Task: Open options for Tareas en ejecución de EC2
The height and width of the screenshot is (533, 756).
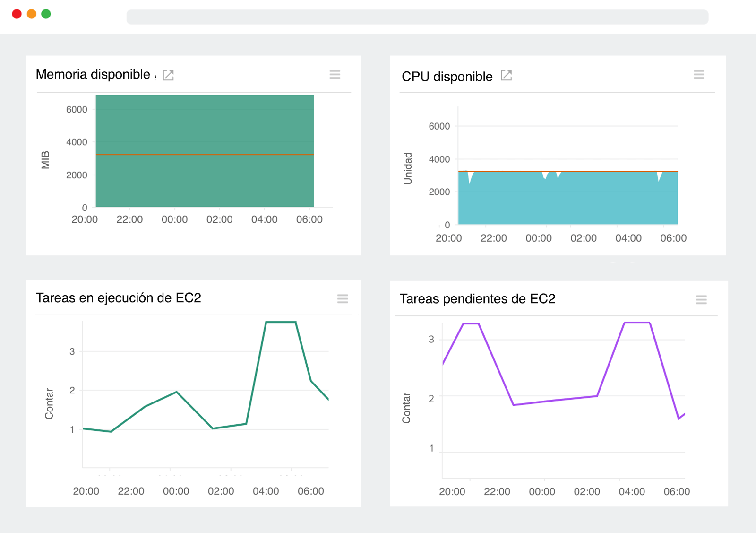Action: click(x=343, y=299)
